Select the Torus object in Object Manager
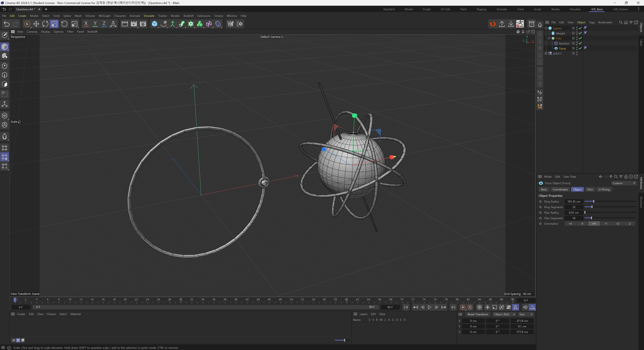This screenshot has width=644, height=350. point(562,48)
